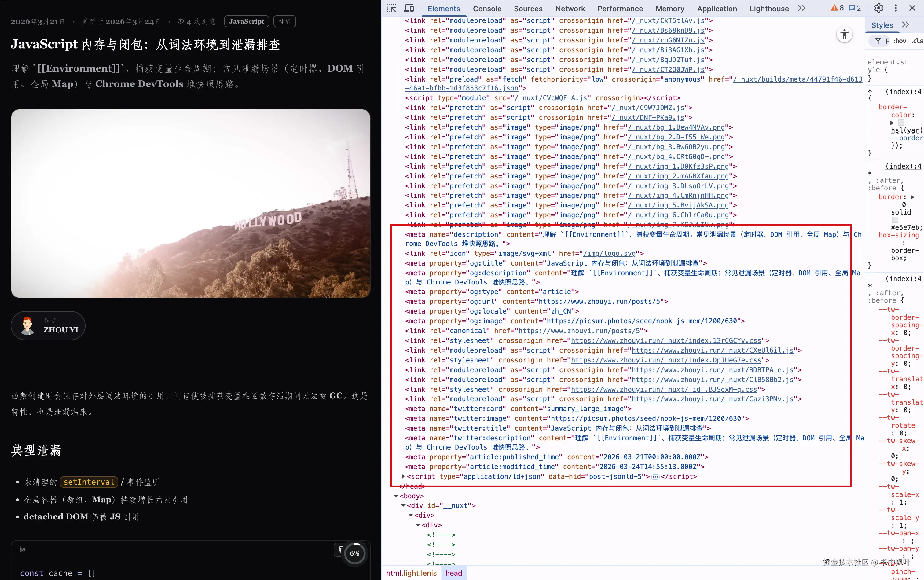
Task: Click the JavaScript tag badge
Action: tap(246, 21)
